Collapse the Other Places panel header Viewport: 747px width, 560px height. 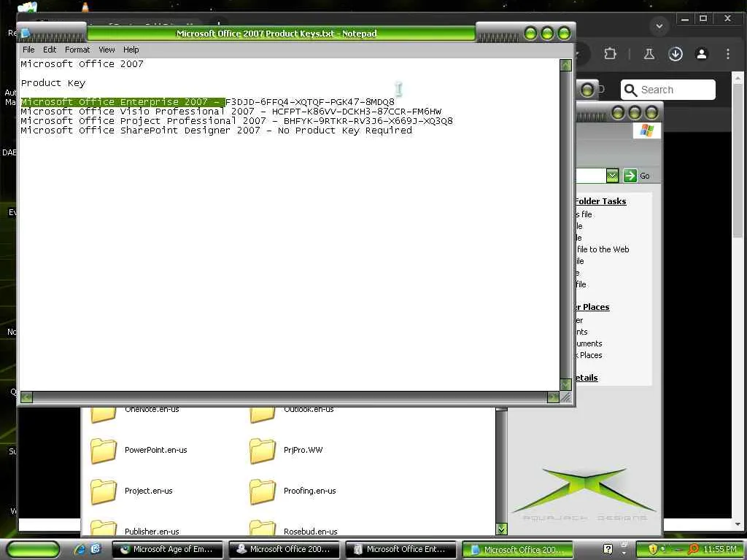pos(592,307)
